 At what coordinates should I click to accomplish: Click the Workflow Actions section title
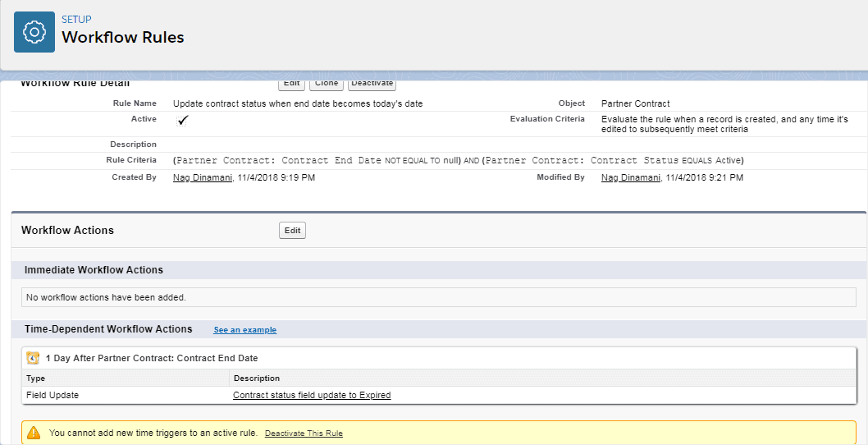(67, 231)
